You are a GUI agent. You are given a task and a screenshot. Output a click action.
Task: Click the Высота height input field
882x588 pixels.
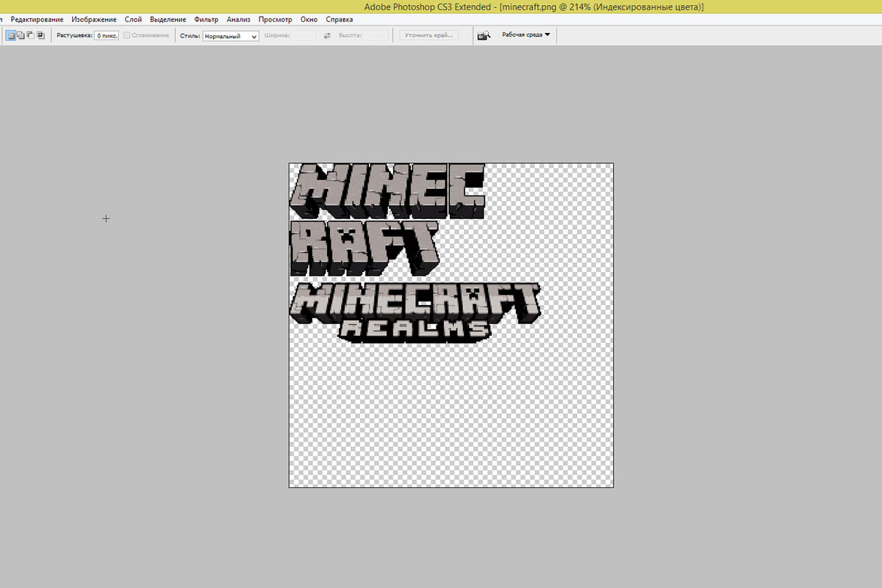click(375, 35)
